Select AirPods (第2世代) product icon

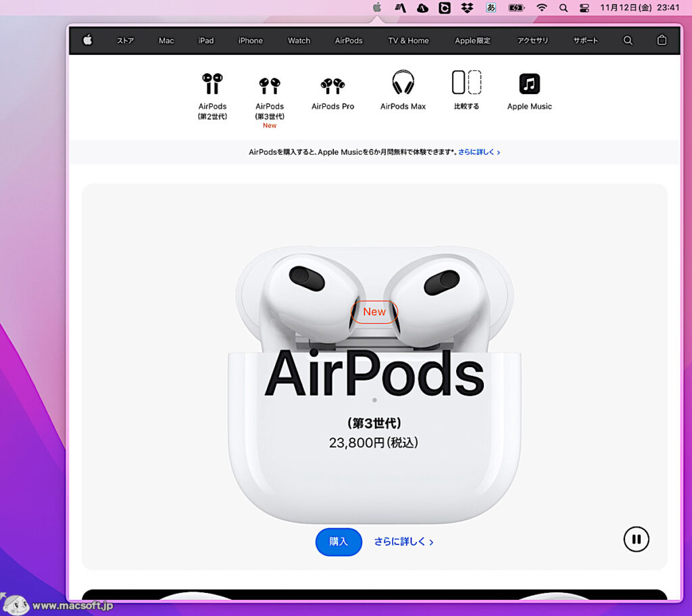tap(212, 84)
